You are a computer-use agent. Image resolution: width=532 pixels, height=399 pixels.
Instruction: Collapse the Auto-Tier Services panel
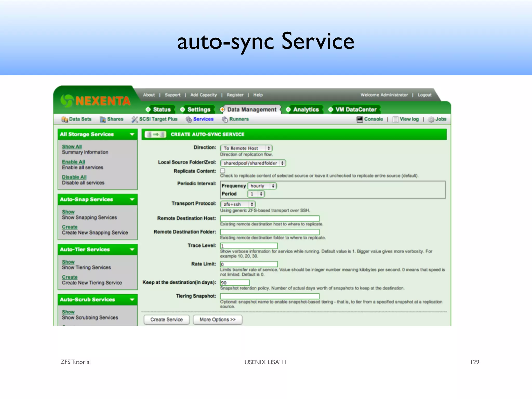132,250
